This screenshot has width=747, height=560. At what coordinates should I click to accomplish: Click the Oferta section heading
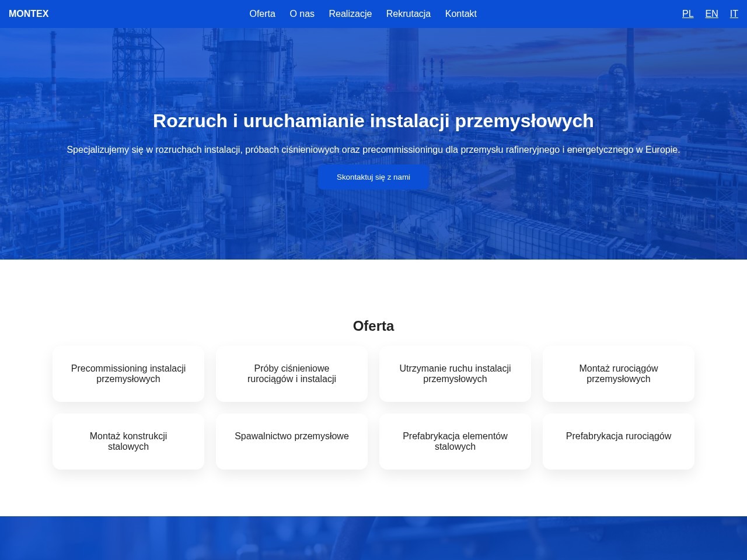tap(373, 326)
